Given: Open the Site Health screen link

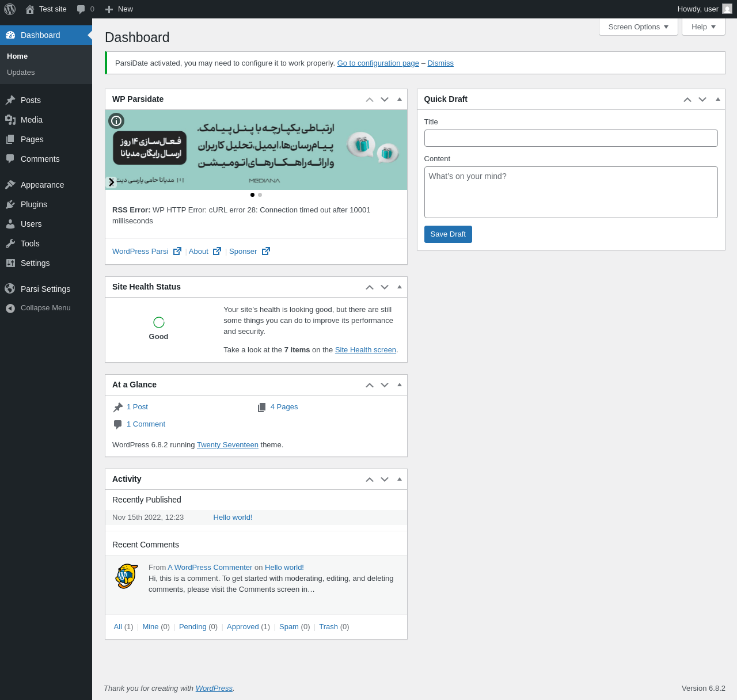Looking at the screenshot, I should pos(366,350).
